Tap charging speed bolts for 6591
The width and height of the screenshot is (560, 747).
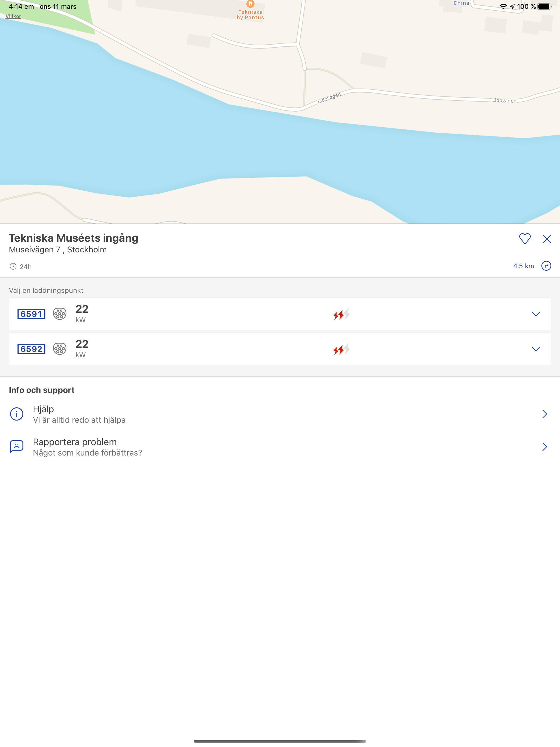(x=342, y=314)
